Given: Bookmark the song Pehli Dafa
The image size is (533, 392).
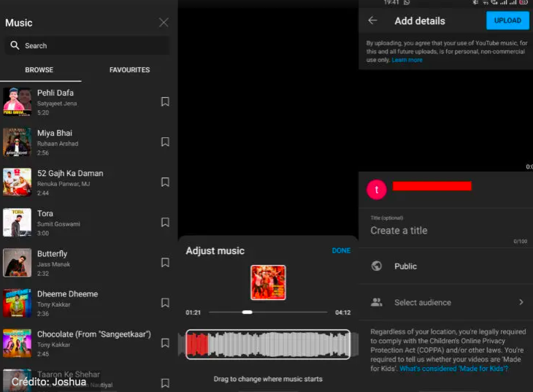Looking at the screenshot, I should pyautogui.click(x=165, y=102).
